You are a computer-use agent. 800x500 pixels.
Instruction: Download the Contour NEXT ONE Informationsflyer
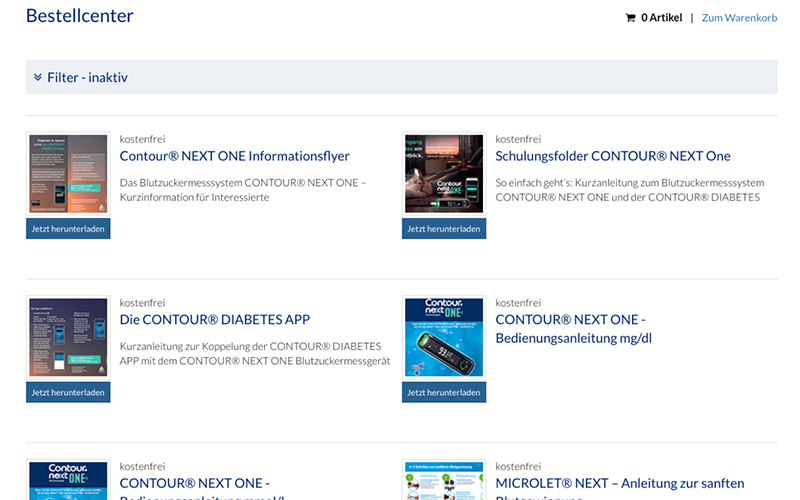coord(68,229)
